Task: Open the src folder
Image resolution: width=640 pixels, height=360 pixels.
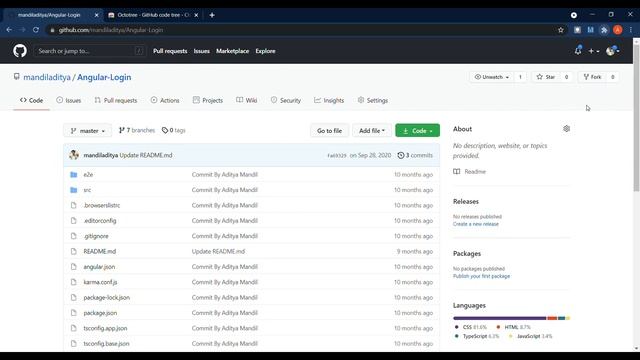Action: point(87,190)
